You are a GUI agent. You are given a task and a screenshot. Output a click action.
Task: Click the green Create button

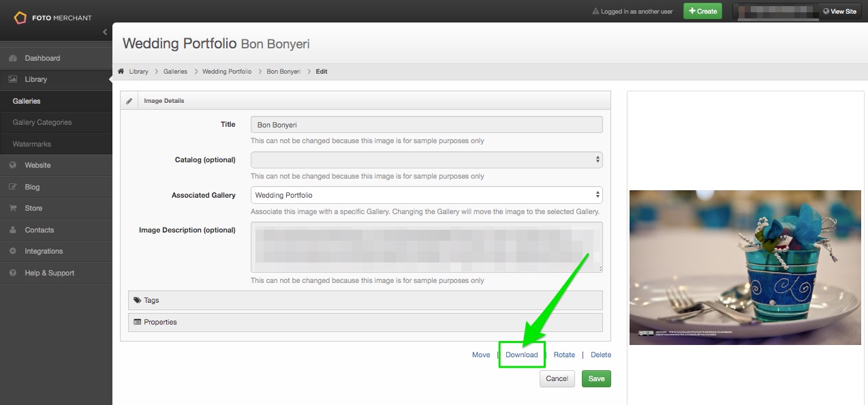pyautogui.click(x=702, y=11)
